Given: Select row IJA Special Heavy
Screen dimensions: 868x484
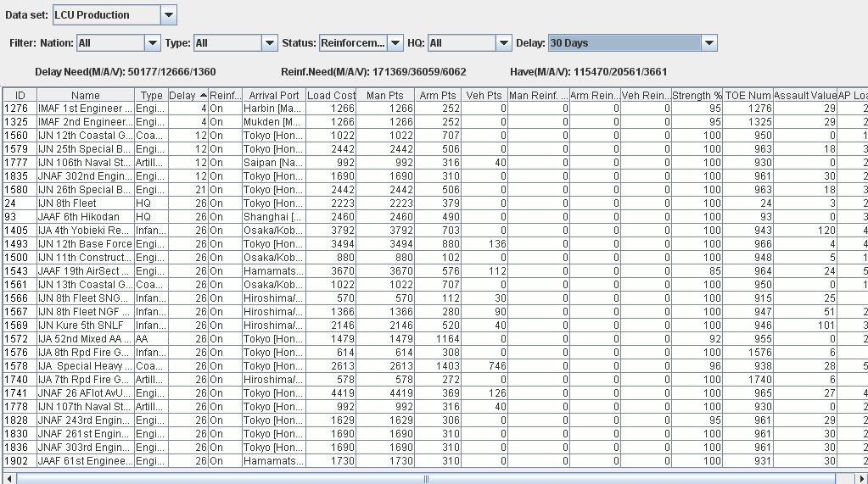Looking at the screenshot, I should (434, 365).
